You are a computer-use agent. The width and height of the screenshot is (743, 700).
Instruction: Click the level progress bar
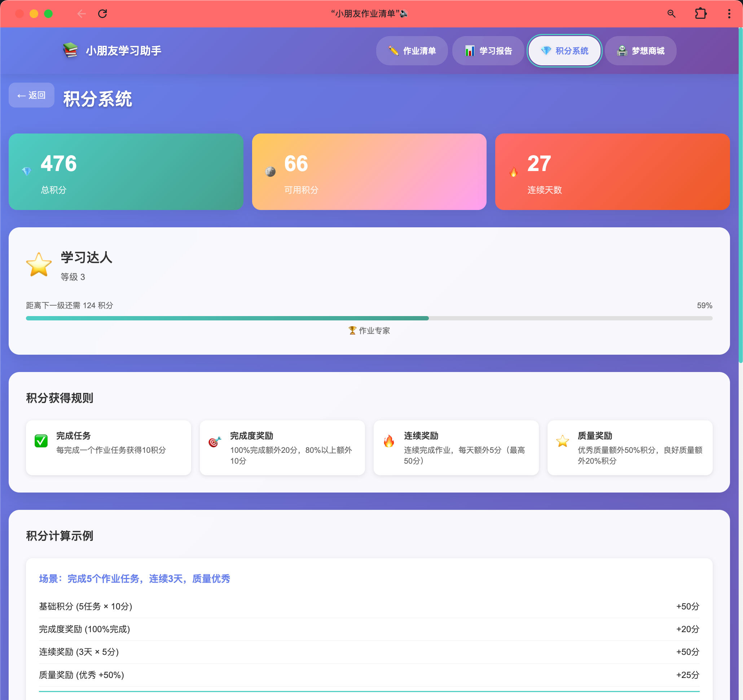point(369,318)
